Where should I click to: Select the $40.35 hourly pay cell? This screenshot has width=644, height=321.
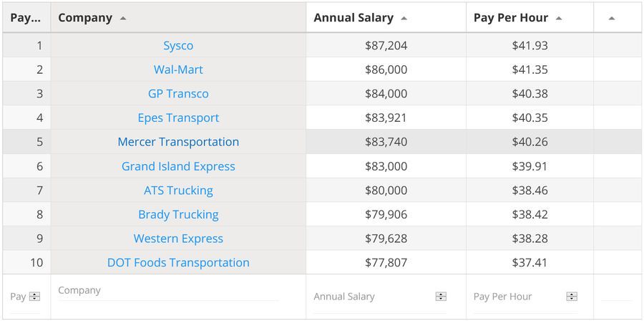coord(530,118)
